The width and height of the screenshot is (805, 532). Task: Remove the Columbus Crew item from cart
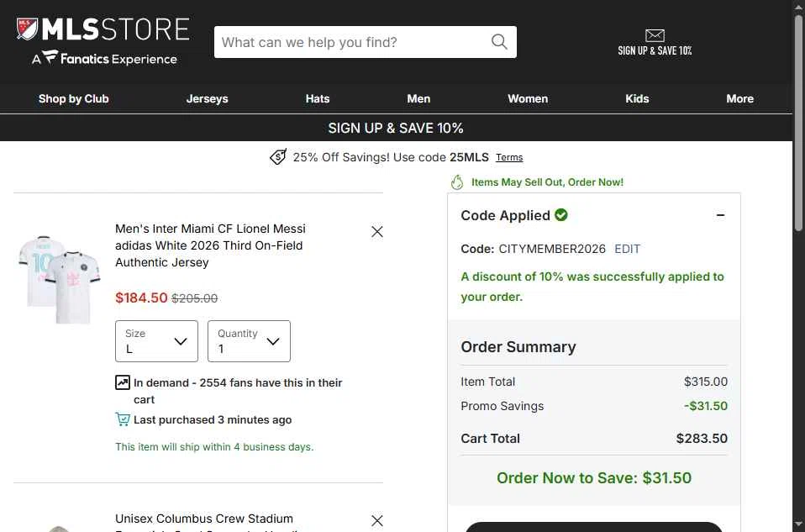(x=376, y=520)
